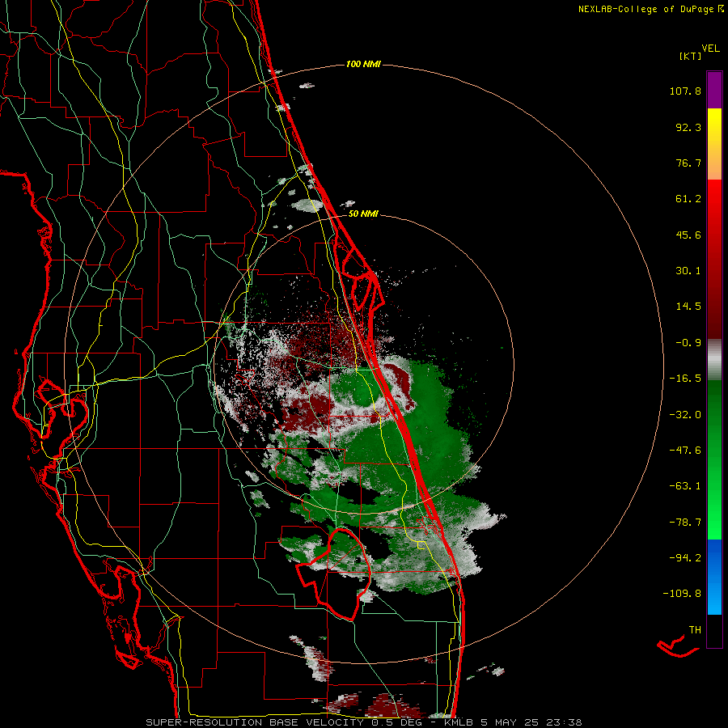
Task: Click the -94.2 velocity scale value
Action: 685,557
